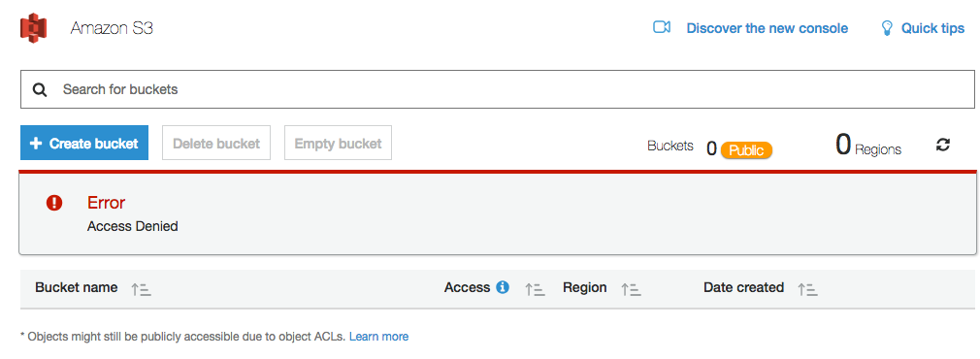Sort by Bucket name using sort icon
Viewport: 980px width, 359px height.
141,289
